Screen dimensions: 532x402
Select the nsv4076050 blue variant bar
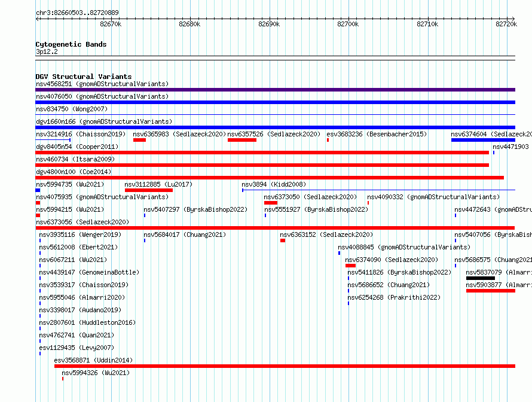[275, 102]
